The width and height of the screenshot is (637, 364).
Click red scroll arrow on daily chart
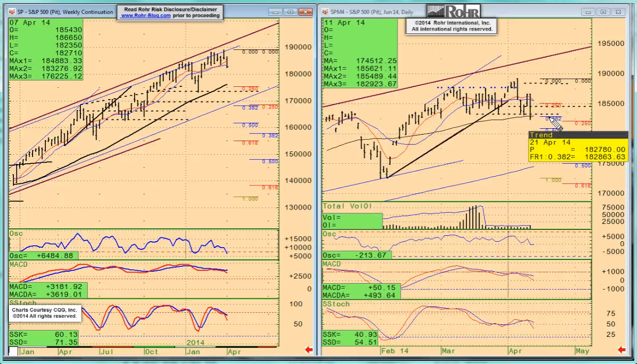(x=623, y=350)
